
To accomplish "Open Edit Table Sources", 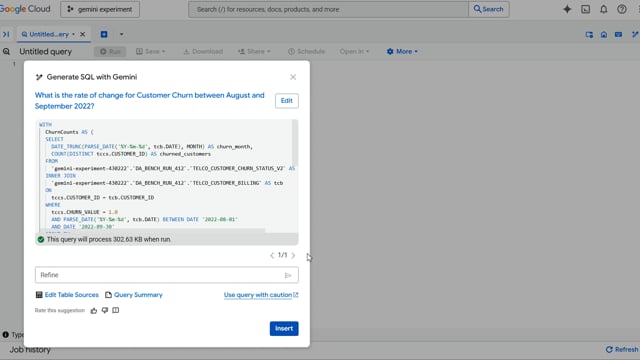I will [x=67, y=295].
